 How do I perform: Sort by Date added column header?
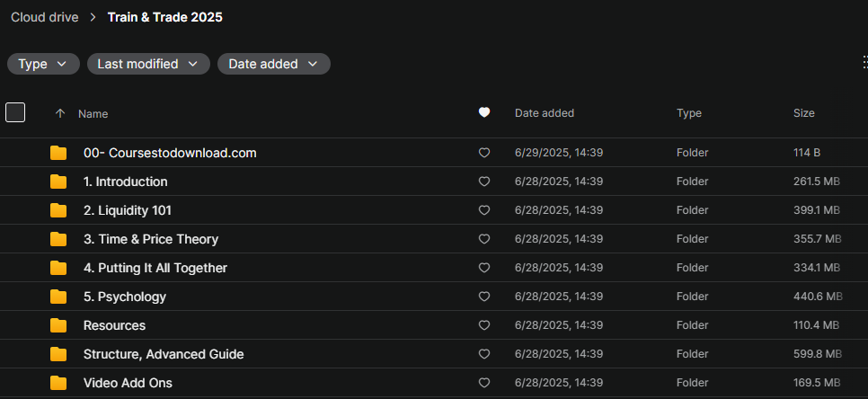click(x=545, y=113)
